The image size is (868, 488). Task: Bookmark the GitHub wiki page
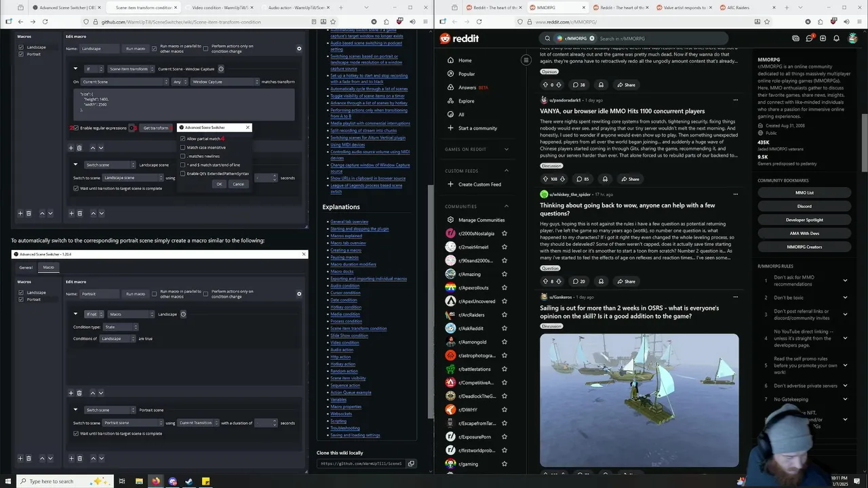[333, 22]
